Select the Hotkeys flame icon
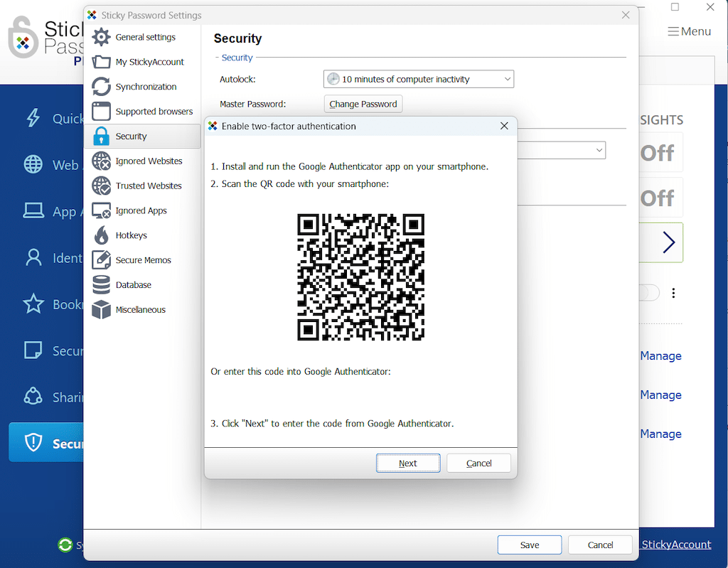Image resolution: width=728 pixels, height=568 pixels. coord(102,235)
